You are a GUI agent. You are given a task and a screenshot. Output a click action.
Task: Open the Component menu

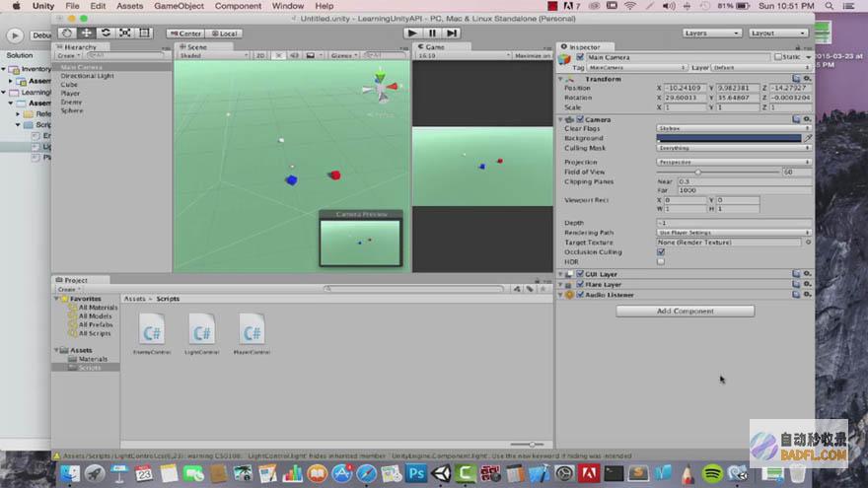[x=238, y=6]
